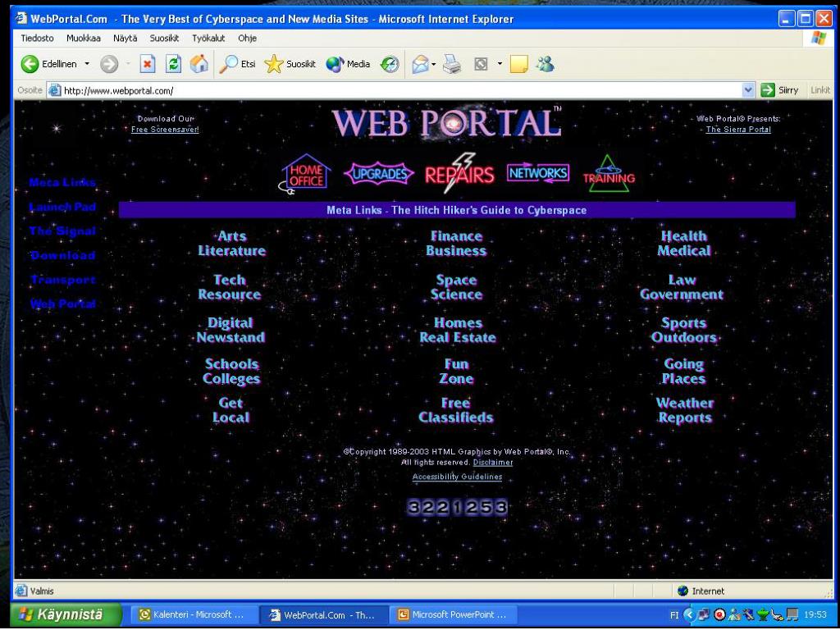Open Back button history dropdown arrow
Screen dimensions: 840x630
[87, 64]
